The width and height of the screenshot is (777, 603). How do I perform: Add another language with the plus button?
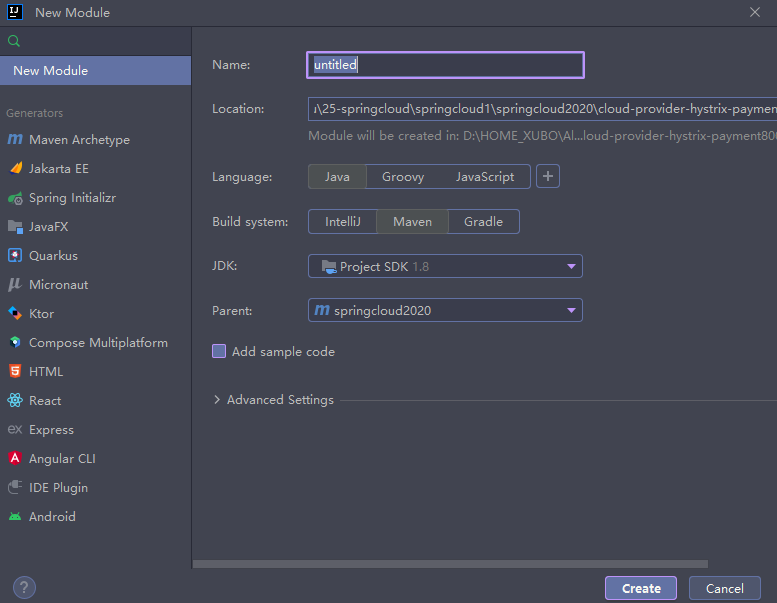tap(548, 176)
